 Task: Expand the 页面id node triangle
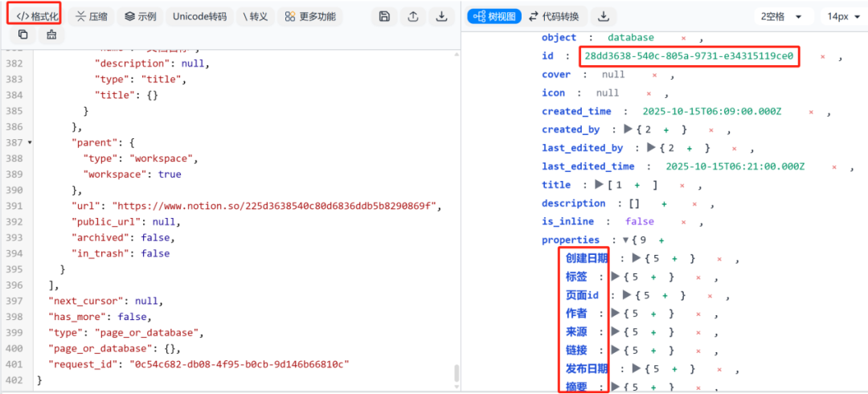pyautogui.click(x=627, y=295)
